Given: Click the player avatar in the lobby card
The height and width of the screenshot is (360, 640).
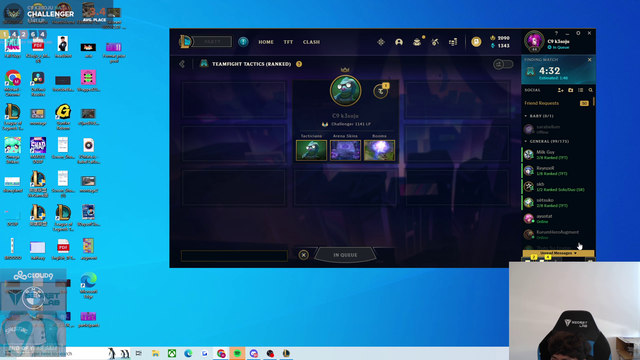Looking at the screenshot, I should (345, 91).
